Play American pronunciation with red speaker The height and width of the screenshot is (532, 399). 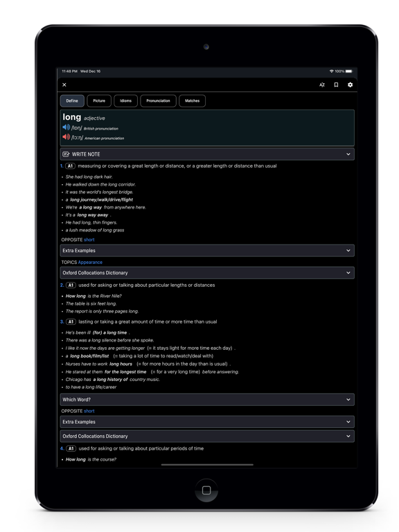[66, 136]
